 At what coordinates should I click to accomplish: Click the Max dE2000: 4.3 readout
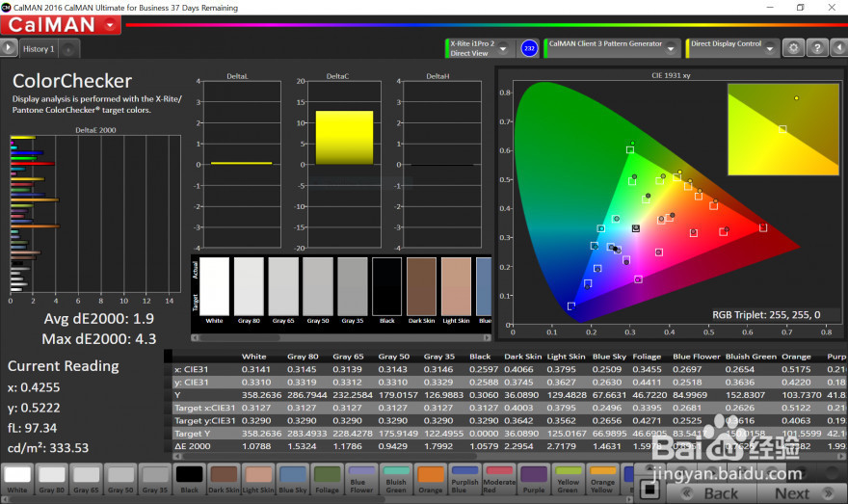pos(99,339)
